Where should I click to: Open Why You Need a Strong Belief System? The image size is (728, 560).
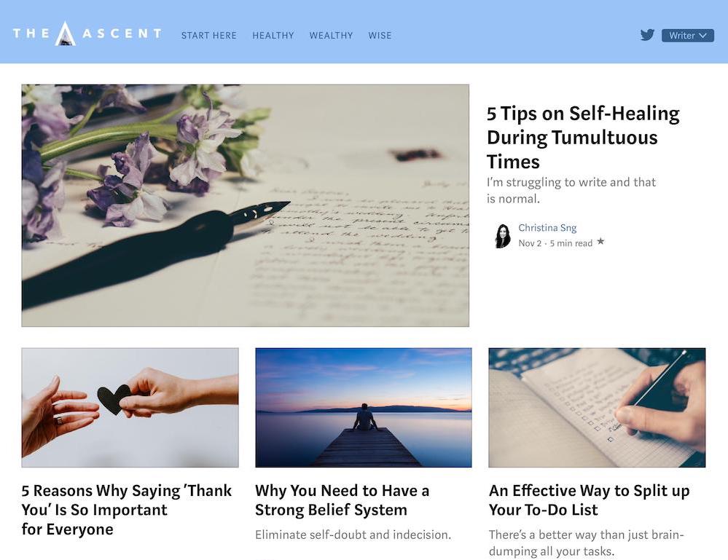coord(343,500)
